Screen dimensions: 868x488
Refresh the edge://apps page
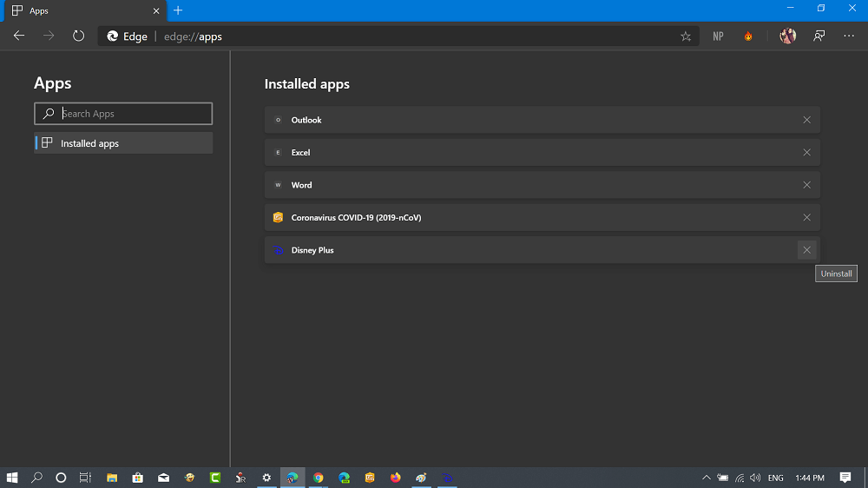(79, 36)
